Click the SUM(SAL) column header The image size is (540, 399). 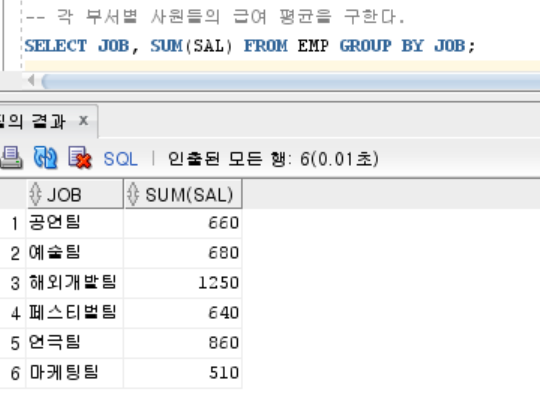[183, 194]
